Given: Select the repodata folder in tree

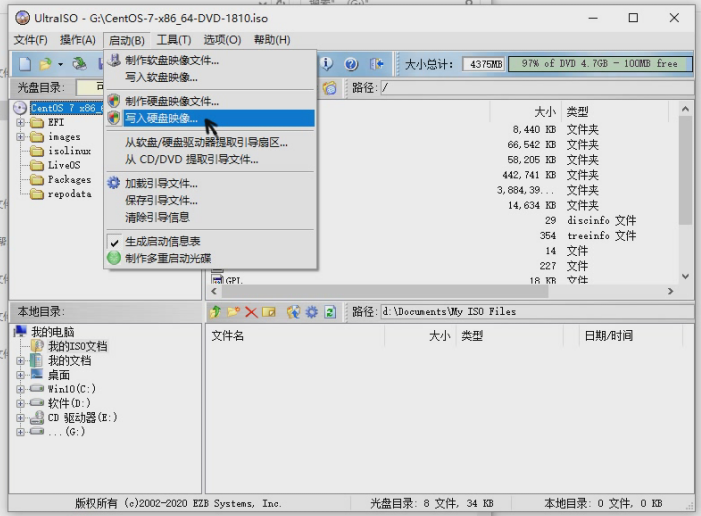Looking at the screenshot, I should (x=70, y=194).
